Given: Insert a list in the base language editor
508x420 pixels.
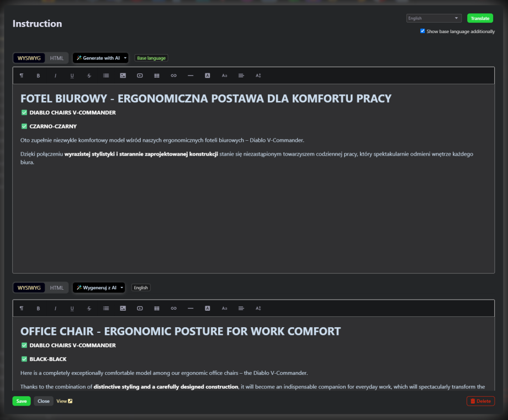Looking at the screenshot, I should 106,76.
